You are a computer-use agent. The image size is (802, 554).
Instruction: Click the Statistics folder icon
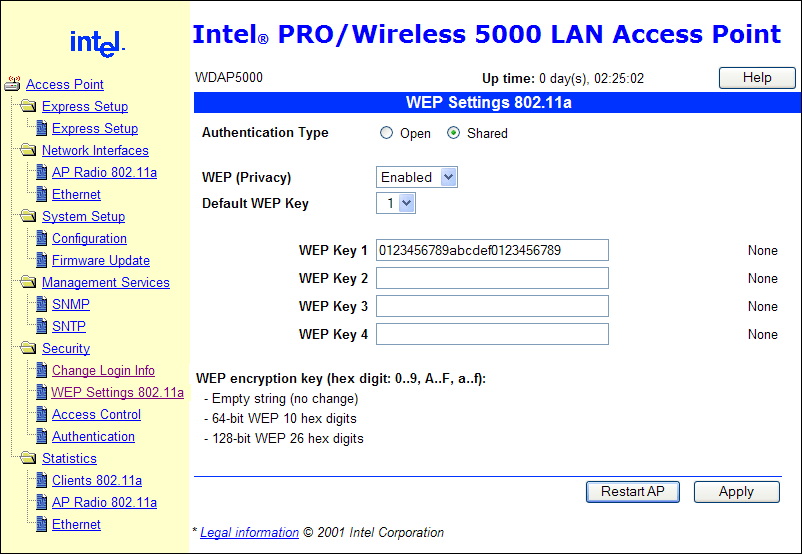(29, 458)
